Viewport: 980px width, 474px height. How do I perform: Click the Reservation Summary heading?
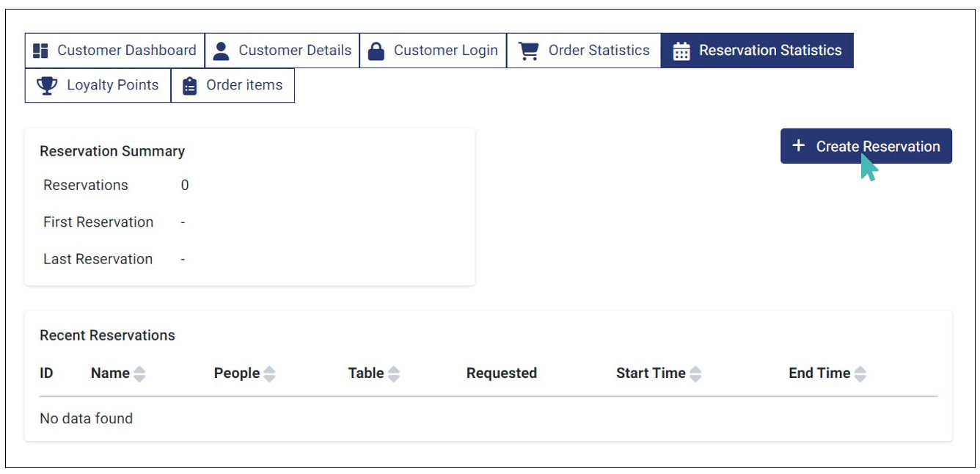[x=112, y=151]
